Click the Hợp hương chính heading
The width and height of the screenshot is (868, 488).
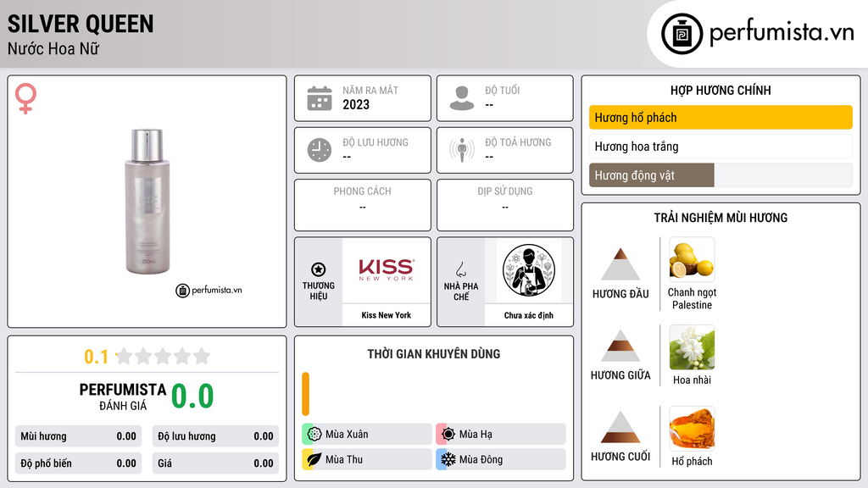coord(721,90)
